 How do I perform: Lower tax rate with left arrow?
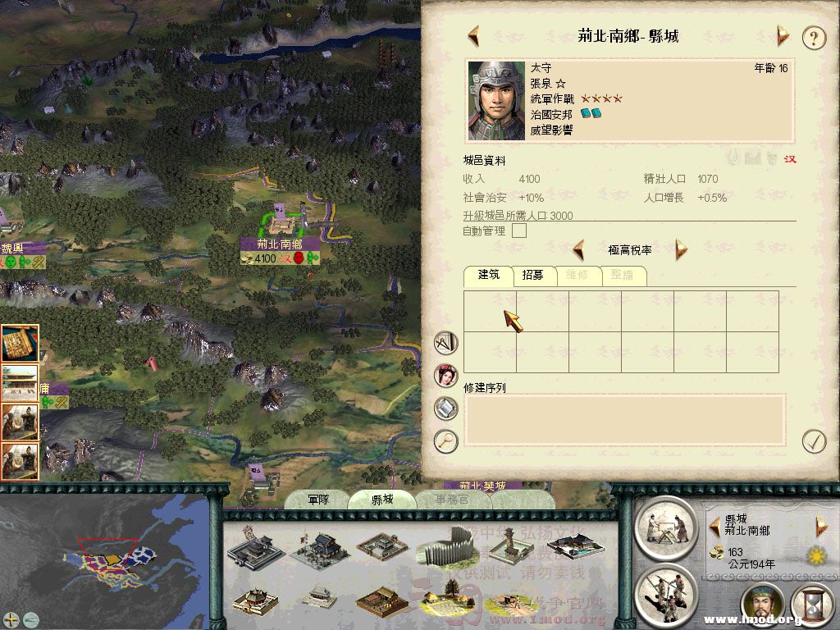(x=578, y=249)
